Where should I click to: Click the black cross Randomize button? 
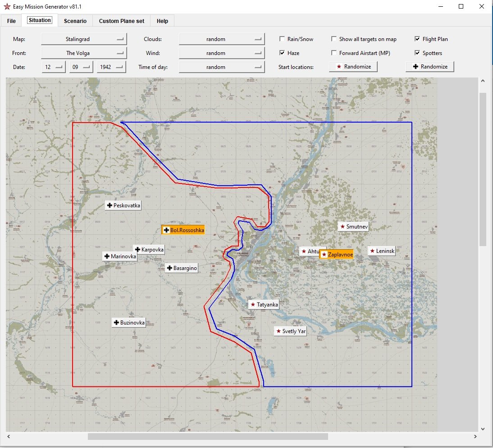click(x=430, y=67)
